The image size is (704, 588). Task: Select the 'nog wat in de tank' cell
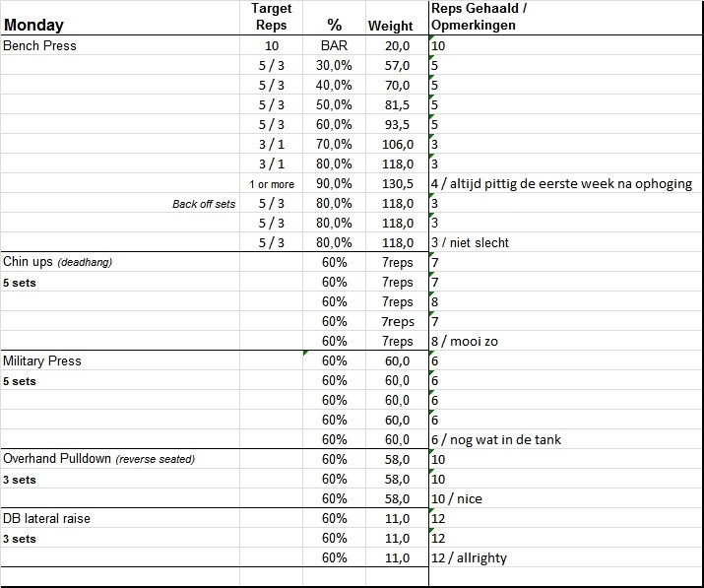coord(495,439)
